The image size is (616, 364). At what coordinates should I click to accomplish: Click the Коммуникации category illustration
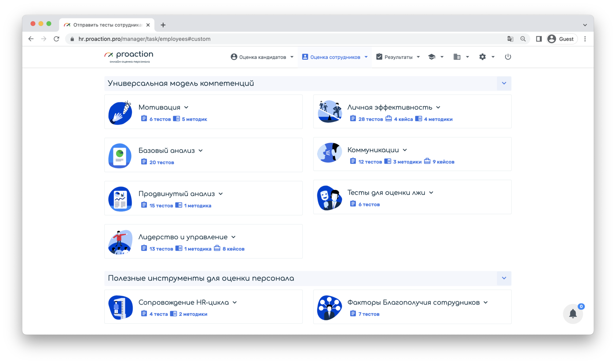(330, 153)
